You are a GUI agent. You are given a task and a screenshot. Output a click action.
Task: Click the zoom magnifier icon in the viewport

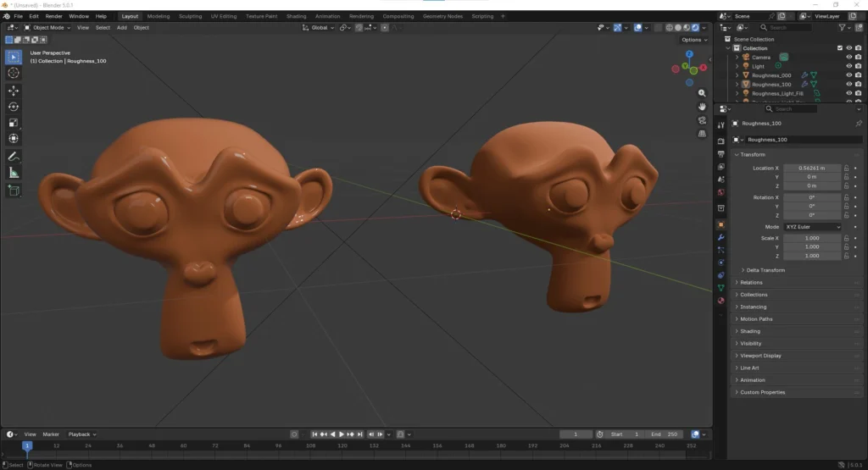(702, 93)
